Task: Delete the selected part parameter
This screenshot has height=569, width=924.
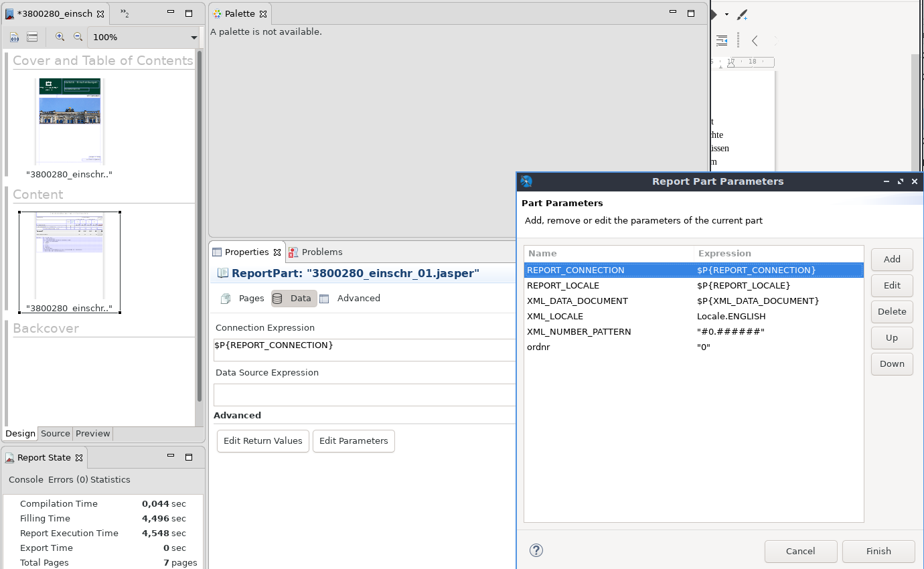Action: [x=892, y=311]
